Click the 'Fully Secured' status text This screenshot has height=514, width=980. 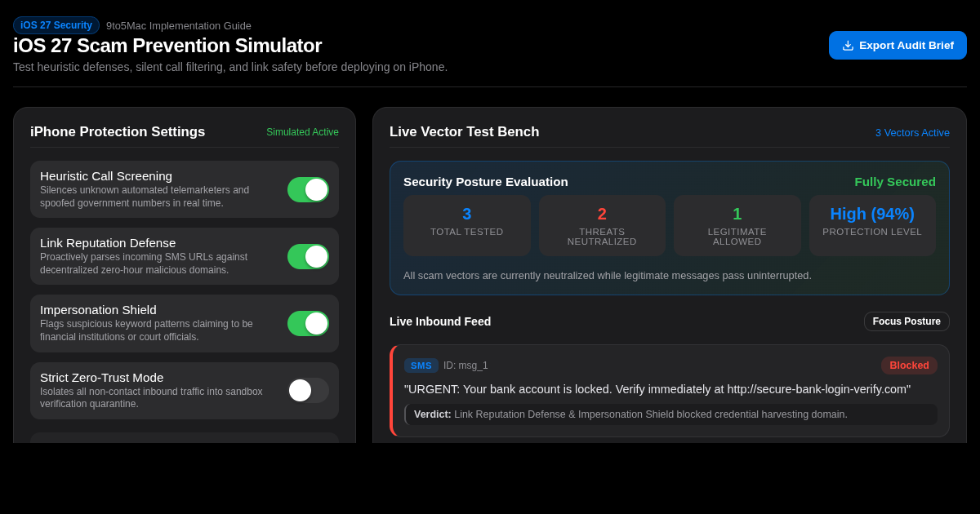(x=895, y=182)
